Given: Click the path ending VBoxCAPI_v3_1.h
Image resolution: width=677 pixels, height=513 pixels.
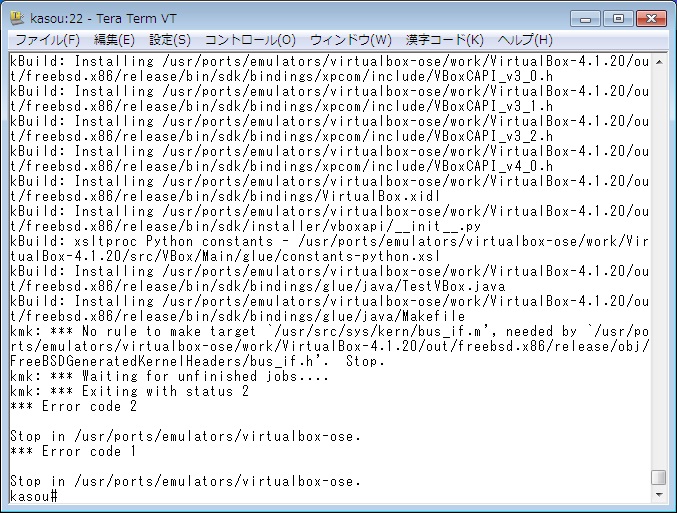Looking at the screenshot, I should point(281,106).
